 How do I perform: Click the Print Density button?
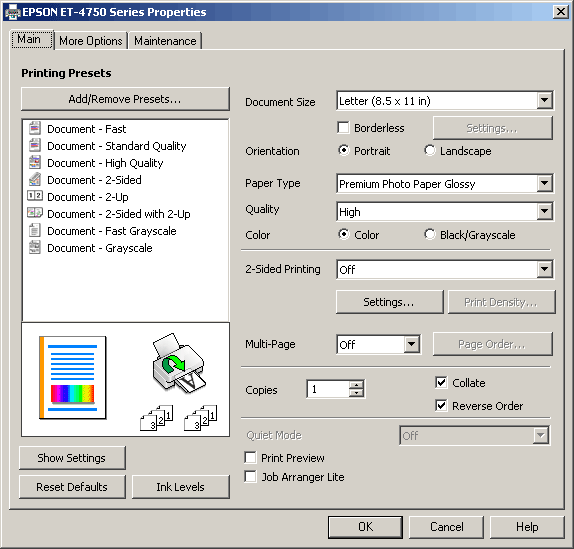502,302
